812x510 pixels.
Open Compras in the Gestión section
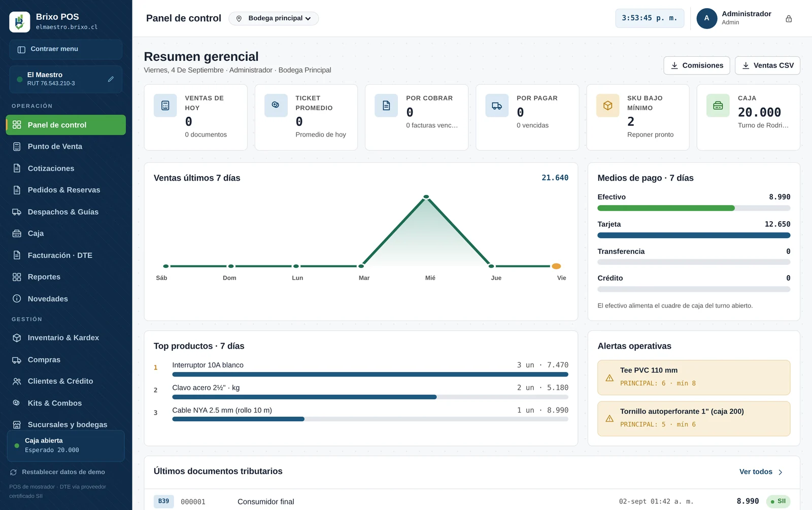[x=65, y=360]
